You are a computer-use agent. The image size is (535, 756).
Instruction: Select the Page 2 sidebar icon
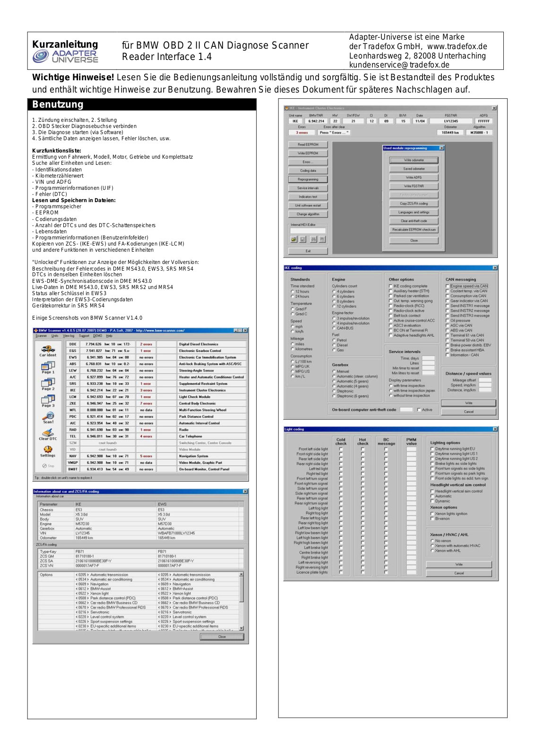pos(48,384)
